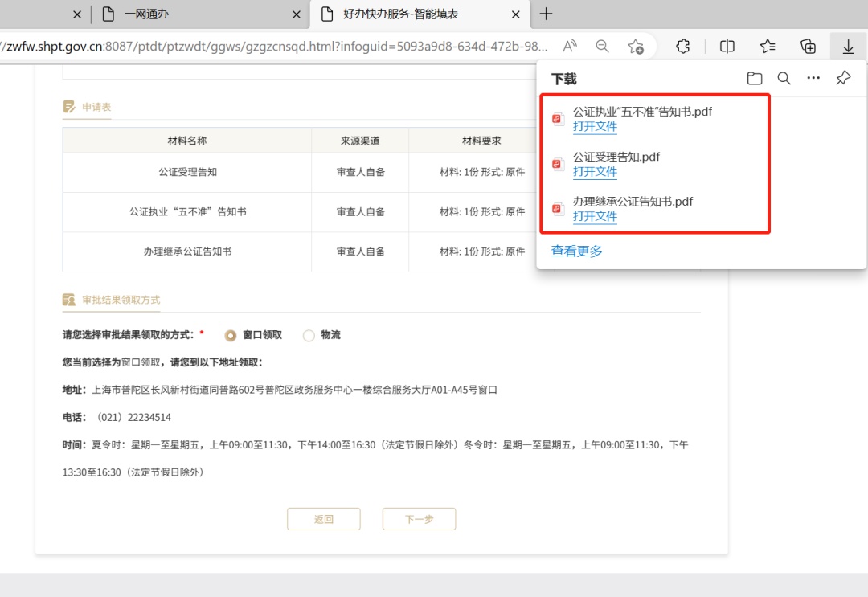Select 物流 radio option
868x597 pixels.
tap(309, 335)
